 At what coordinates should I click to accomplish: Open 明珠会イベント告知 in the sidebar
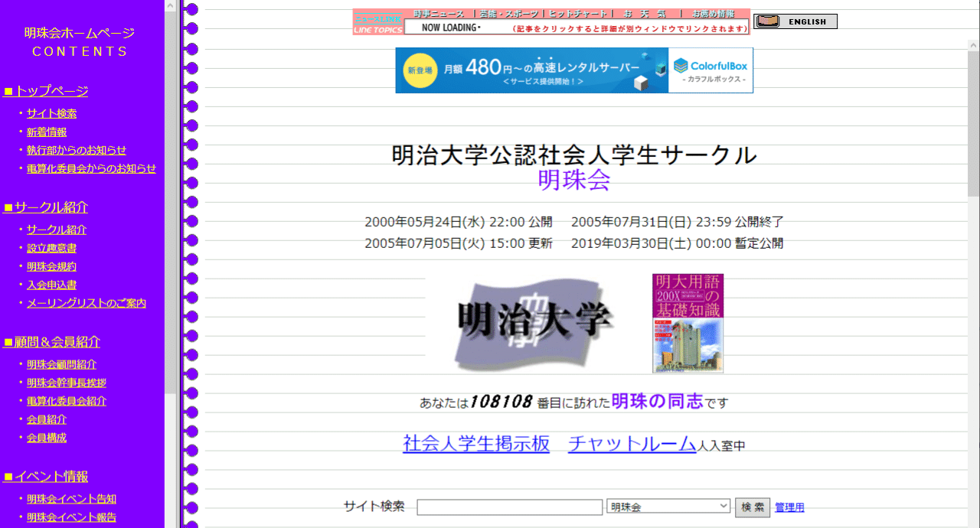pos(71,499)
